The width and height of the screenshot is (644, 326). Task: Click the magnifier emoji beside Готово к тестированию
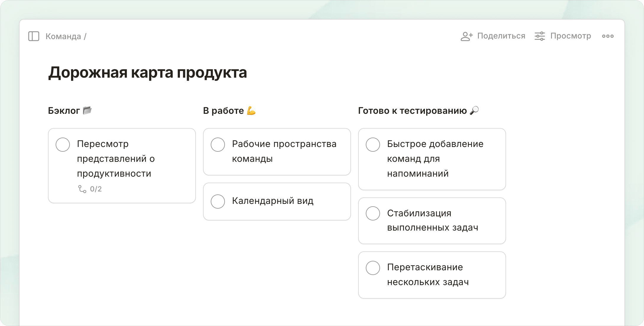pyautogui.click(x=474, y=110)
